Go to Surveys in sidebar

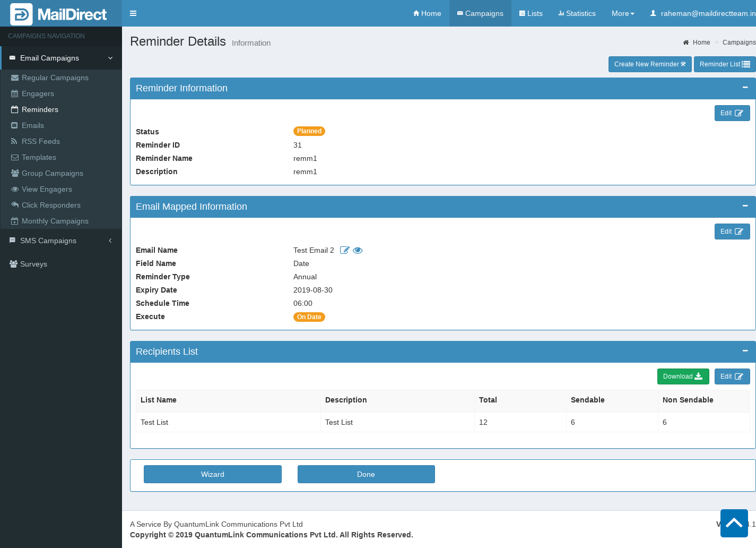[x=33, y=264]
